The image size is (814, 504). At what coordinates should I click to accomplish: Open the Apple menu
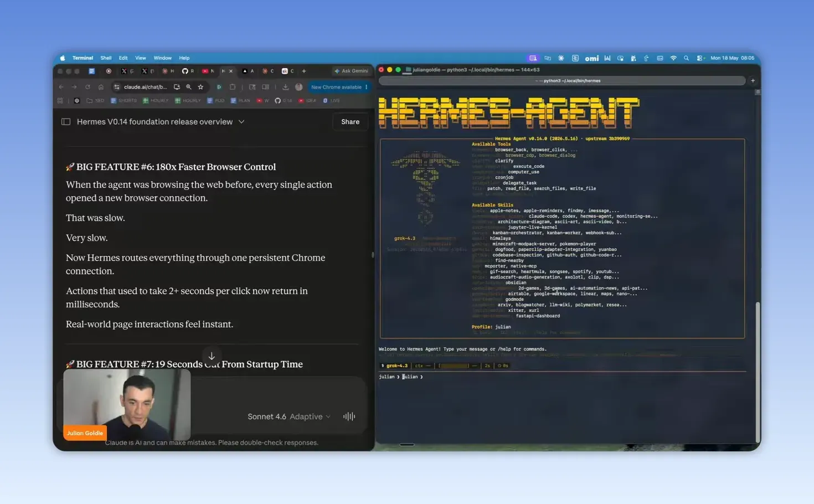63,58
